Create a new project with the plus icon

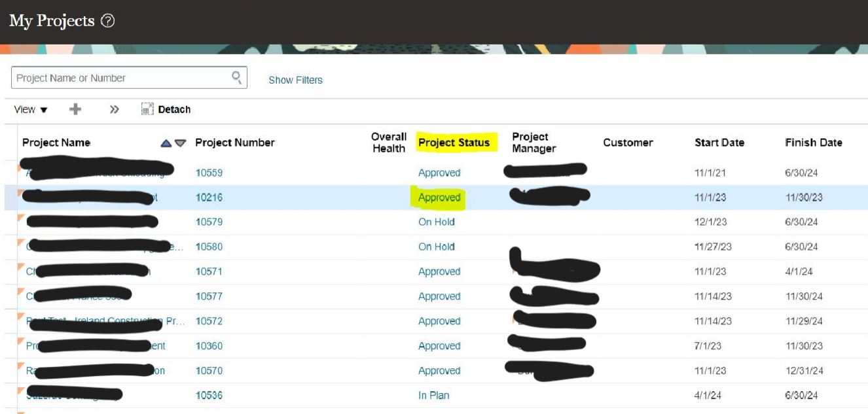pyautogui.click(x=75, y=109)
